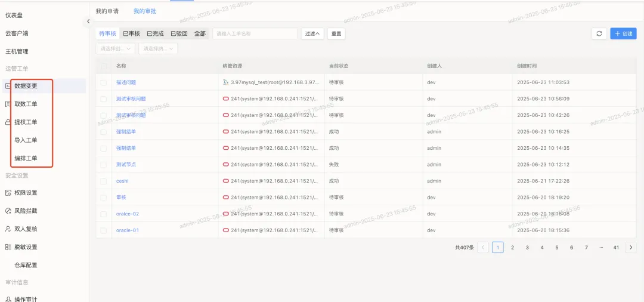
Task: Click the Oracle icon in the 审核 row
Action: (225, 197)
